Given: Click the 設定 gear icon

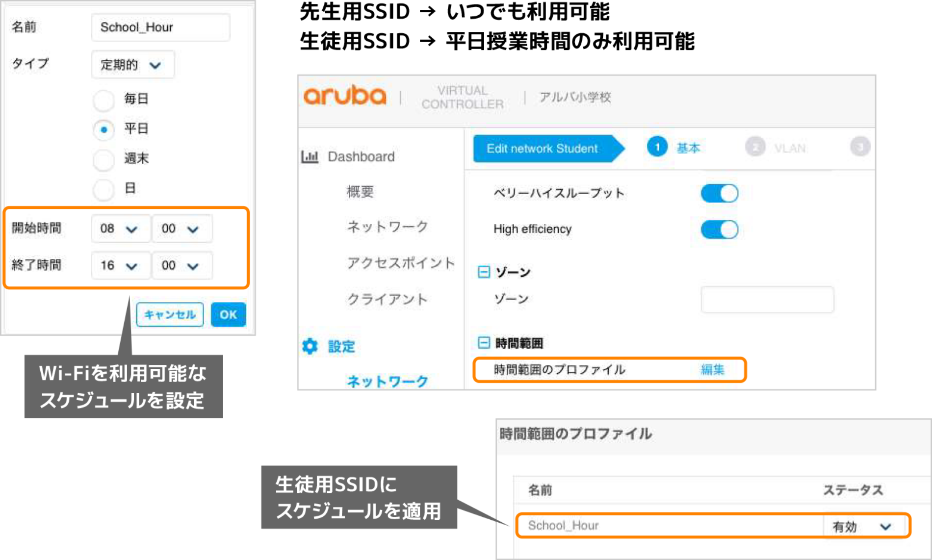Looking at the screenshot, I should tap(311, 345).
